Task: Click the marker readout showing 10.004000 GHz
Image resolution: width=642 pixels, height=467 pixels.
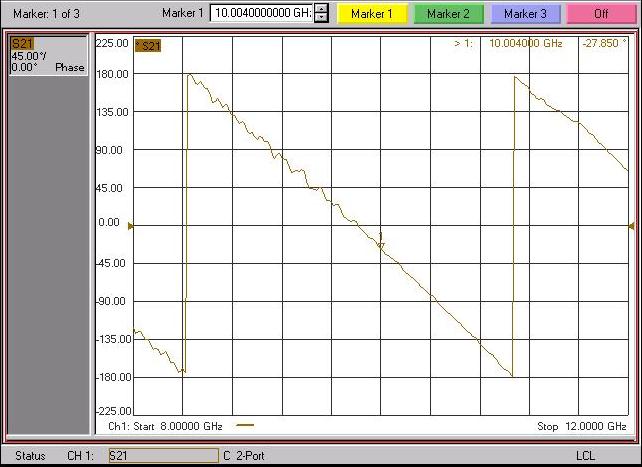Action: point(523,44)
